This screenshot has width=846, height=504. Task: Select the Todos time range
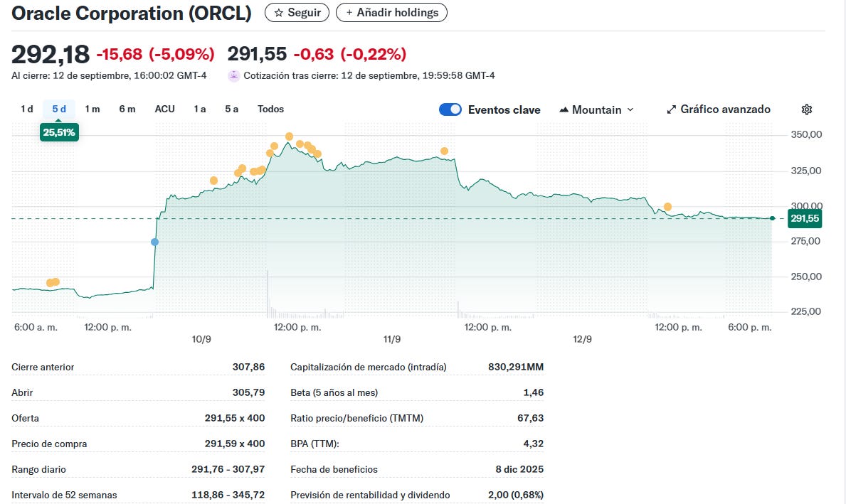270,109
